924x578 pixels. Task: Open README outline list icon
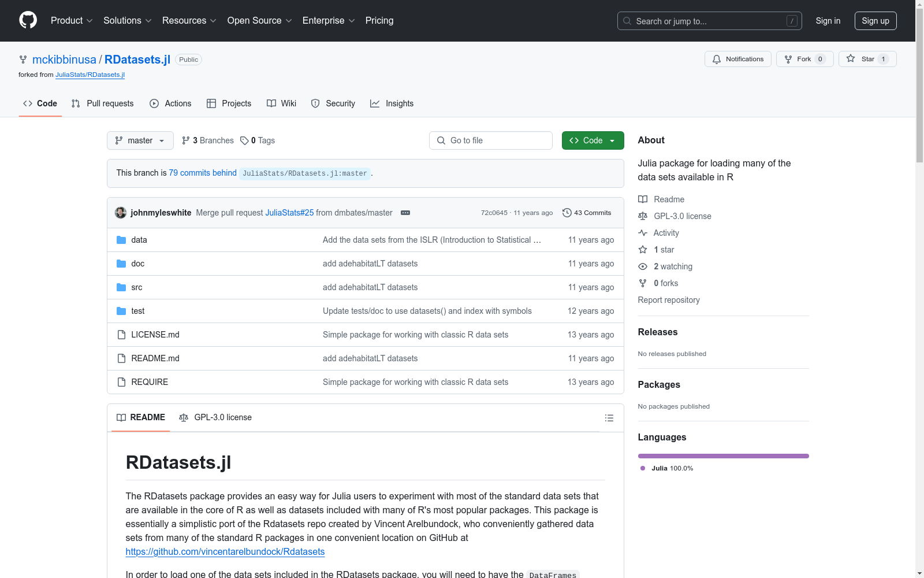[x=609, y=418]
